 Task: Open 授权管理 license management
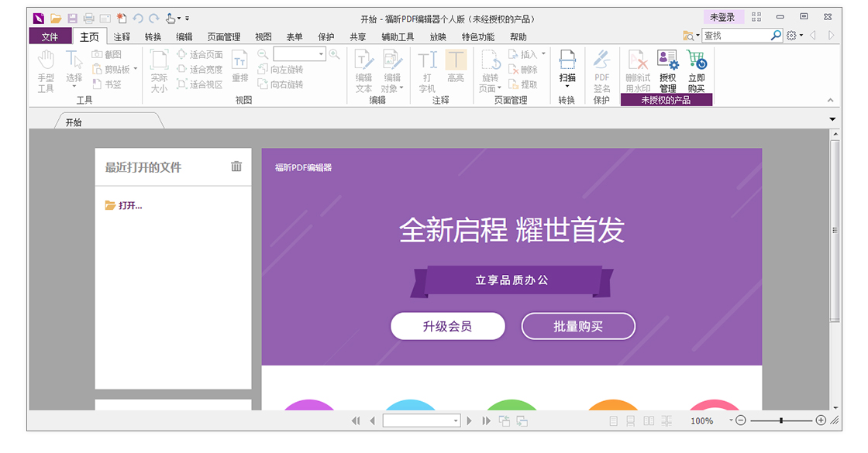[667, 71]
